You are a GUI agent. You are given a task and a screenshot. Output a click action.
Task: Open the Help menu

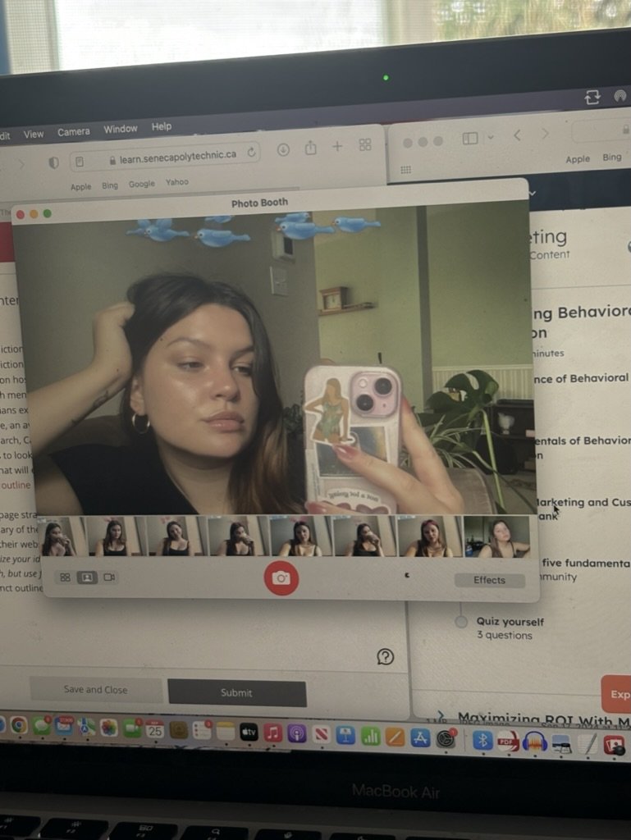click(x=161, y=126)
